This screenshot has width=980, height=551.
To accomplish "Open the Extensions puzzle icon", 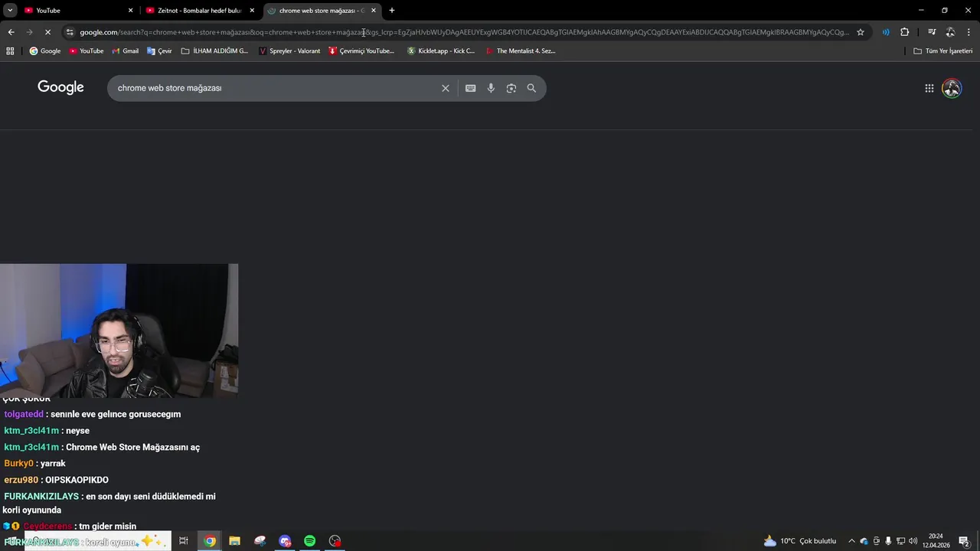I will [904, 32].
